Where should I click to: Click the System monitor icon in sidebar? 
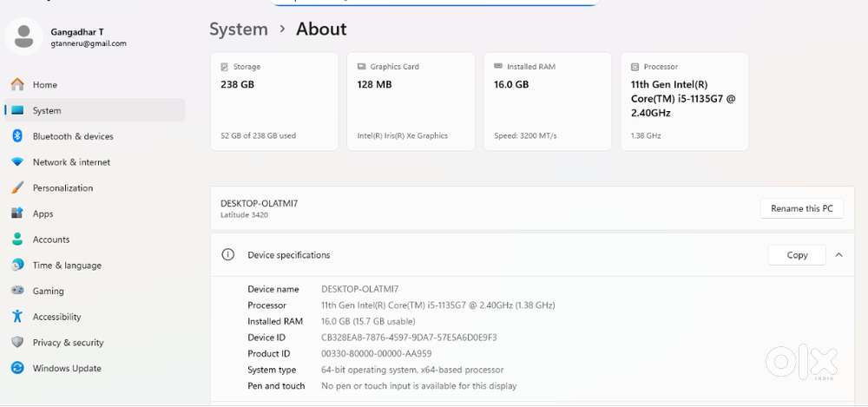click(17, 110)
